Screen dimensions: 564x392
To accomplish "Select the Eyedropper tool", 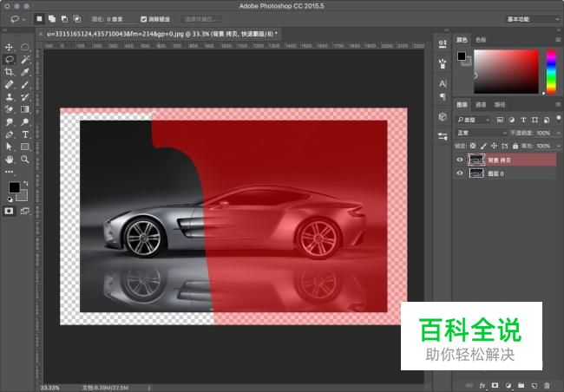I will tap(25, 72).
